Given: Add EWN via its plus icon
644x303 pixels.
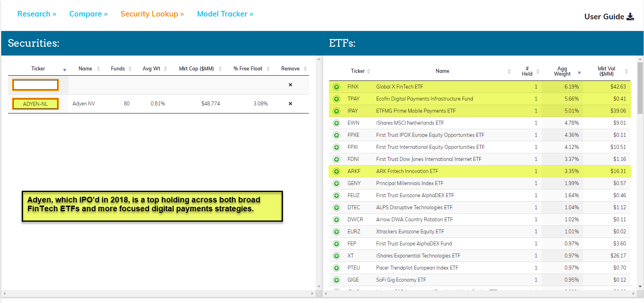Looking at the screenshot, I should pos(337,123).
